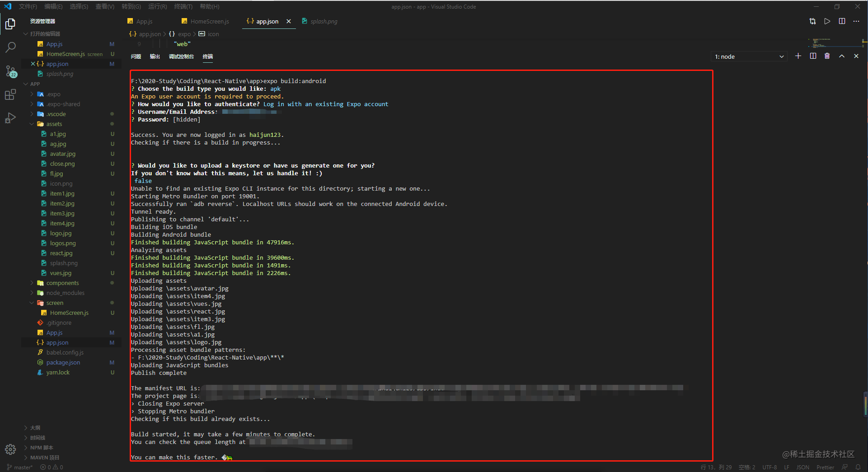The height and width of the screenshot is (472, 868).
Task: Open the terminal selector '1: node' dropdown
Action: pos(749,56)
